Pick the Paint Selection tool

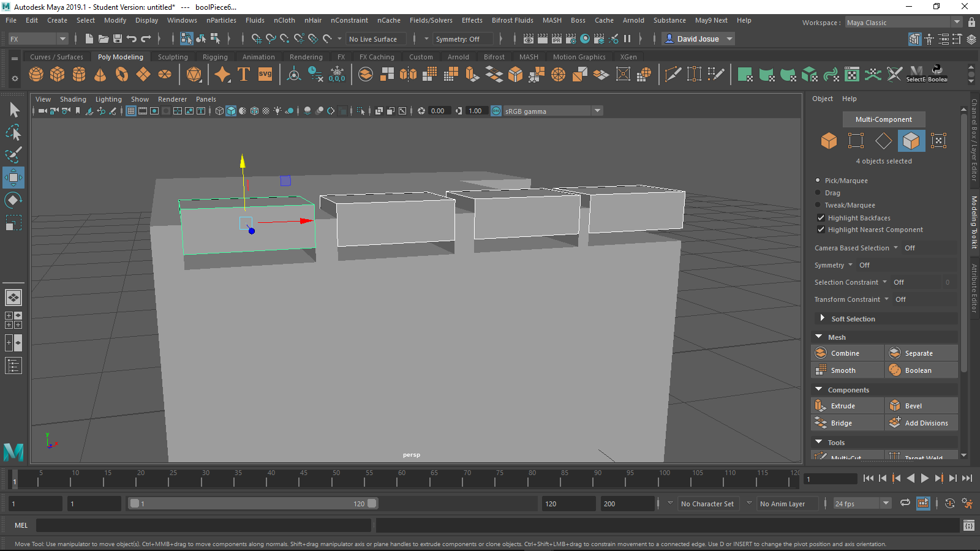(13, 155)
